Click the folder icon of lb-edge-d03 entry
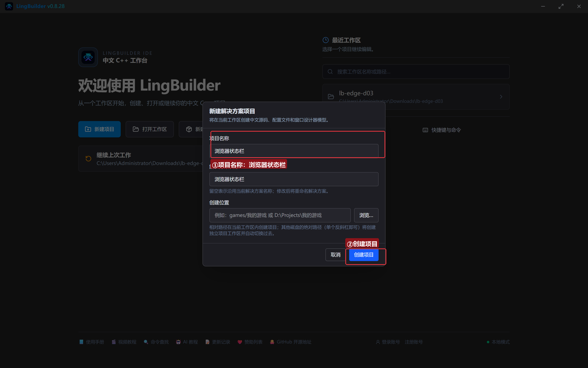The height and width of the screenshot is (368, 588). [331, 97]
